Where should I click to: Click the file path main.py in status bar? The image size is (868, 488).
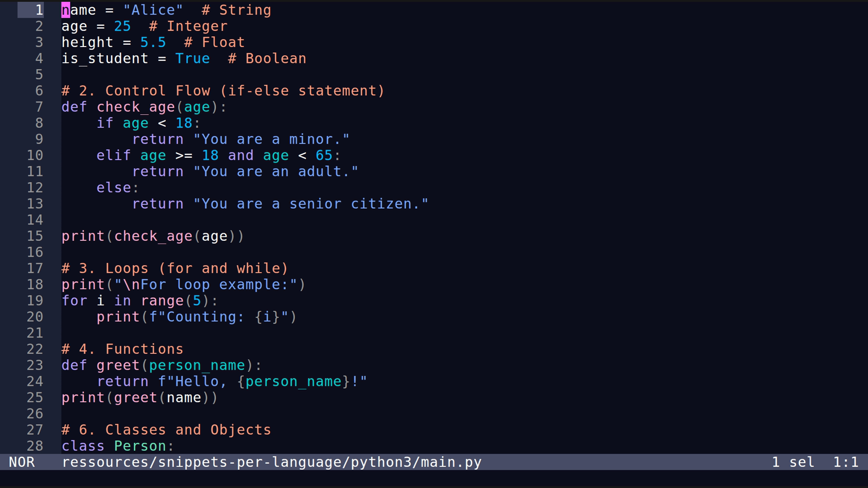(271, 462)
